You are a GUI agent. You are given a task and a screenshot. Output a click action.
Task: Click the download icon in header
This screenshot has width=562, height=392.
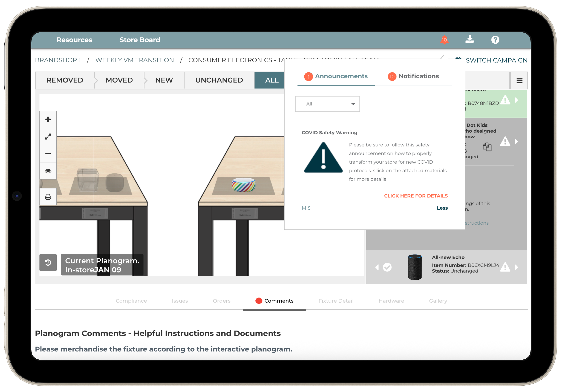[x=469, y=39]
